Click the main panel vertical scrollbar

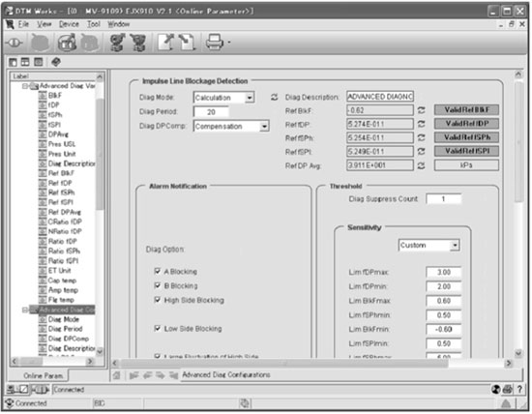[x=518, y=214]
